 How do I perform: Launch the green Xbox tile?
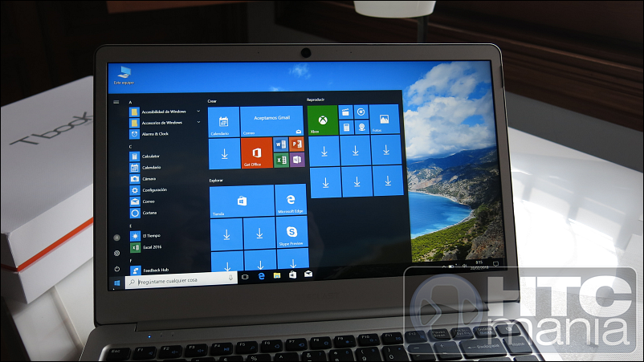[323, 120]
